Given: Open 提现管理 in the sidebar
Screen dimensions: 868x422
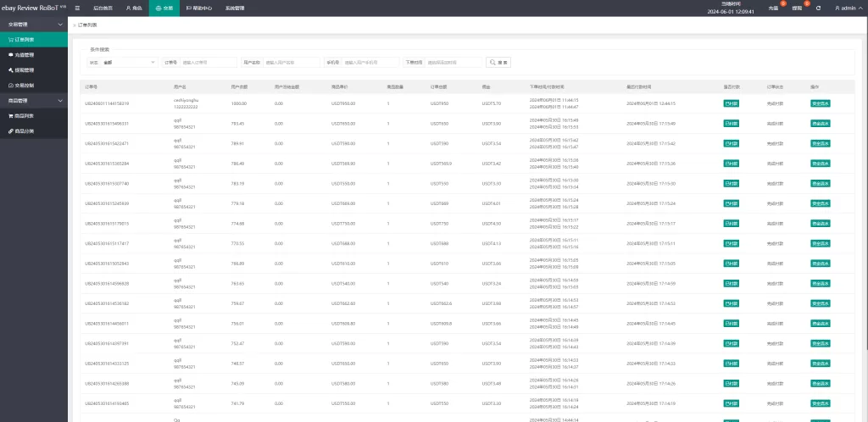Looking at the screenshot, I should [24, 69].
